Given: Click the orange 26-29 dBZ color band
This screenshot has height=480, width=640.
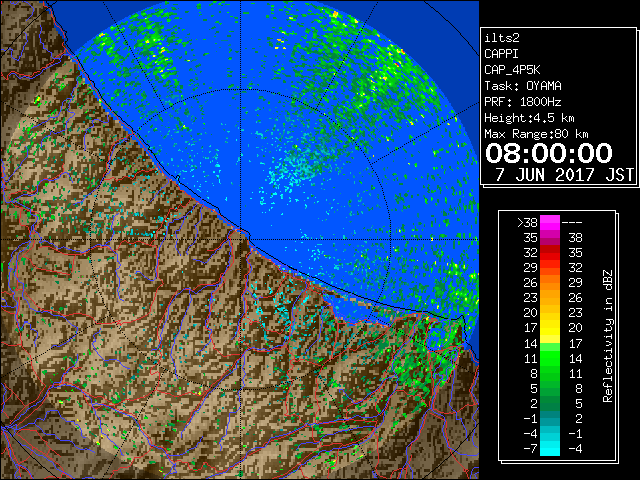Looking at the screenshot, I should (550, 283).
